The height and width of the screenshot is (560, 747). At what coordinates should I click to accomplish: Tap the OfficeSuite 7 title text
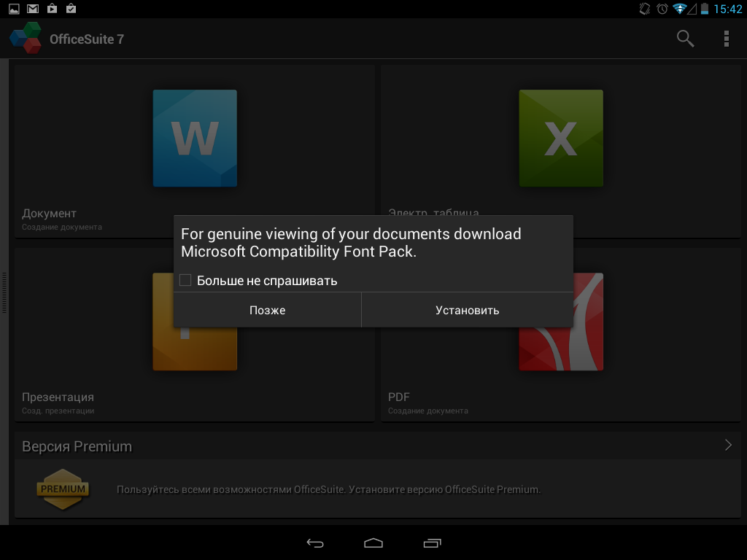[x=87, y=39]
